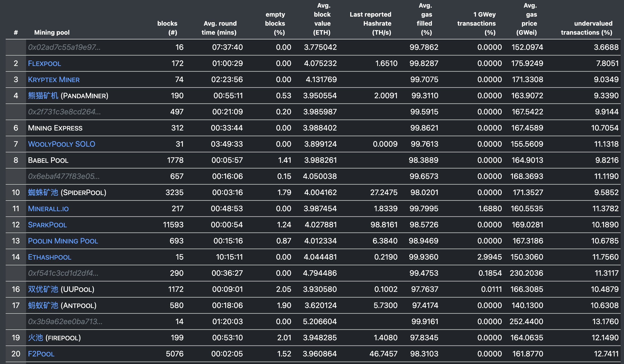Open the WoolyPooly SOLO link

[x=61, y=144]
